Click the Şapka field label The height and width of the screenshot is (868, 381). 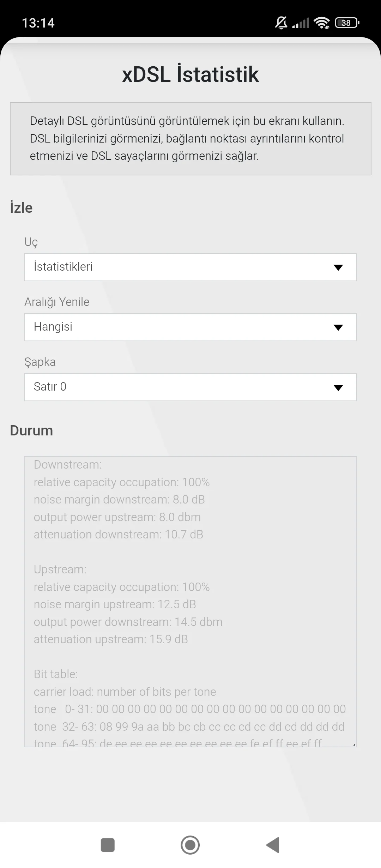40,362
